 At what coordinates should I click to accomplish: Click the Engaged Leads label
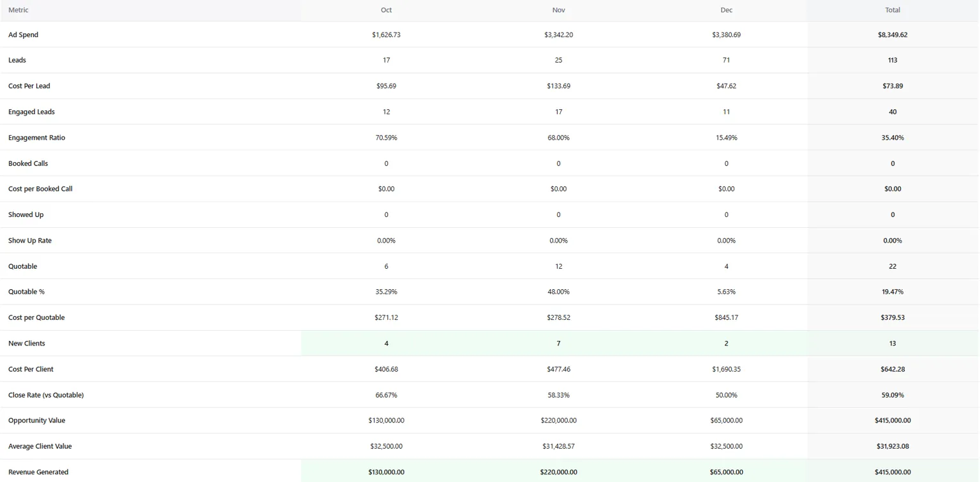[31, 112]
